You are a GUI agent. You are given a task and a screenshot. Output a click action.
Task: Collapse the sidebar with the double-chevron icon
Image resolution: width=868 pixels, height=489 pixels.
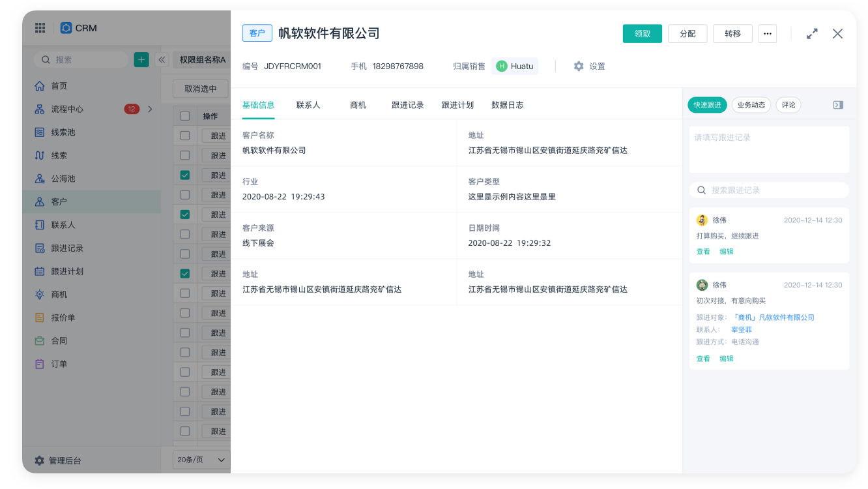click(x=162, y=60)
